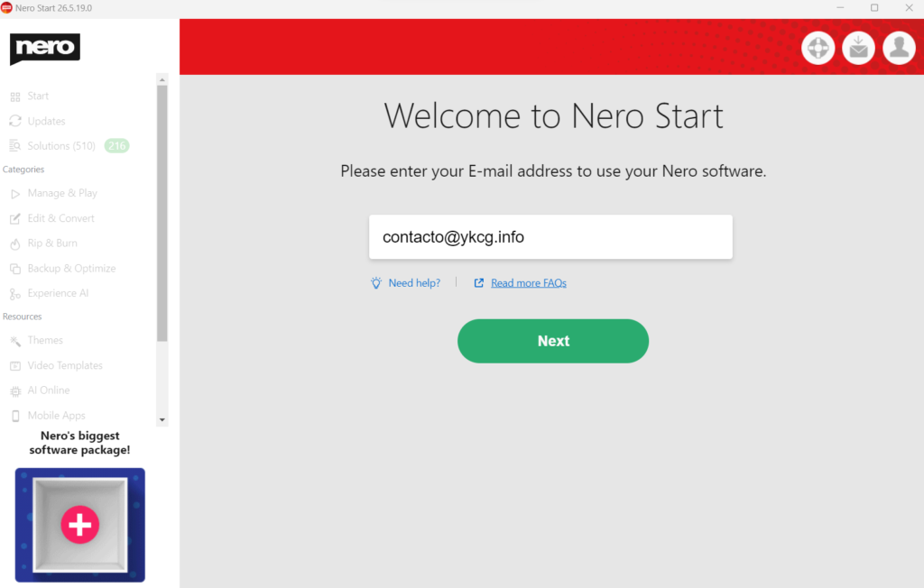Click the Mobile Apps phone icon
Screen dimensions: 924x588
tap(15, 416)
